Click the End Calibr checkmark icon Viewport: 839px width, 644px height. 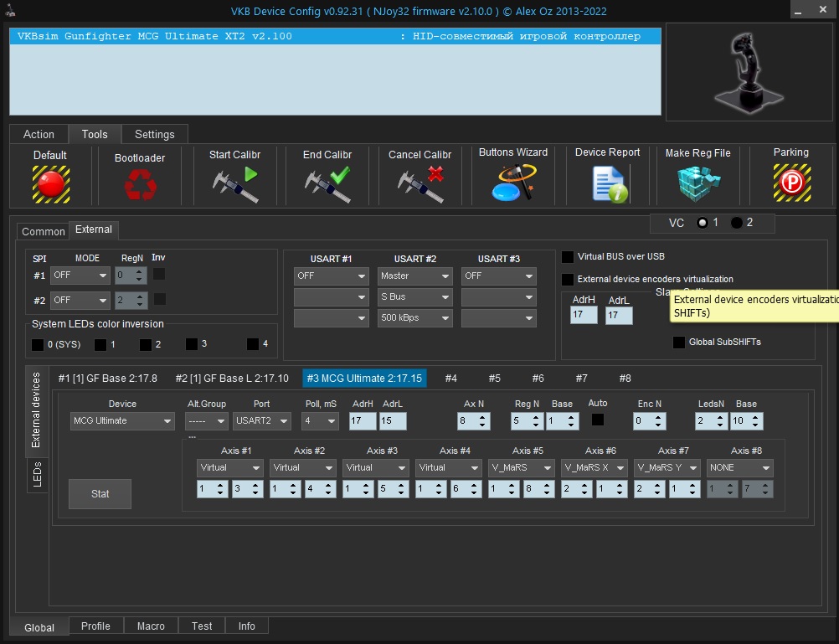click(327, 184)
